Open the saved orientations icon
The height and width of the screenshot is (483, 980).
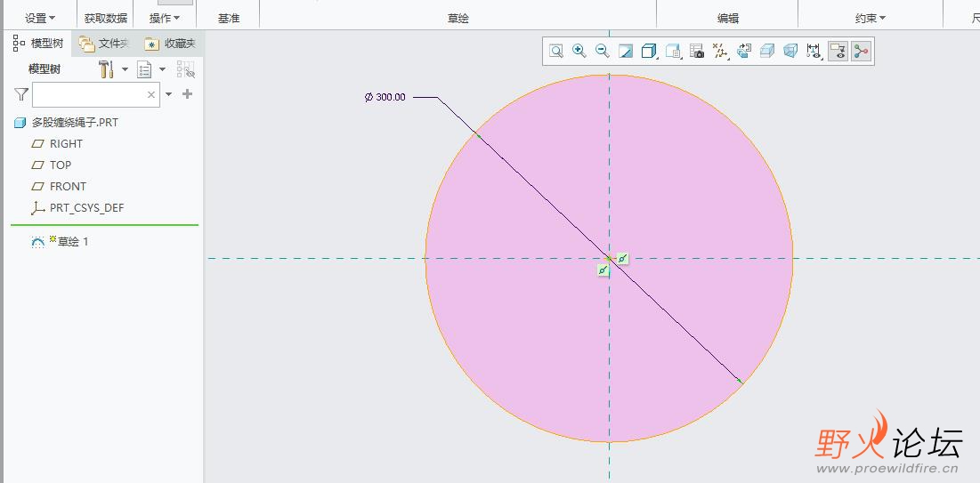673,52
